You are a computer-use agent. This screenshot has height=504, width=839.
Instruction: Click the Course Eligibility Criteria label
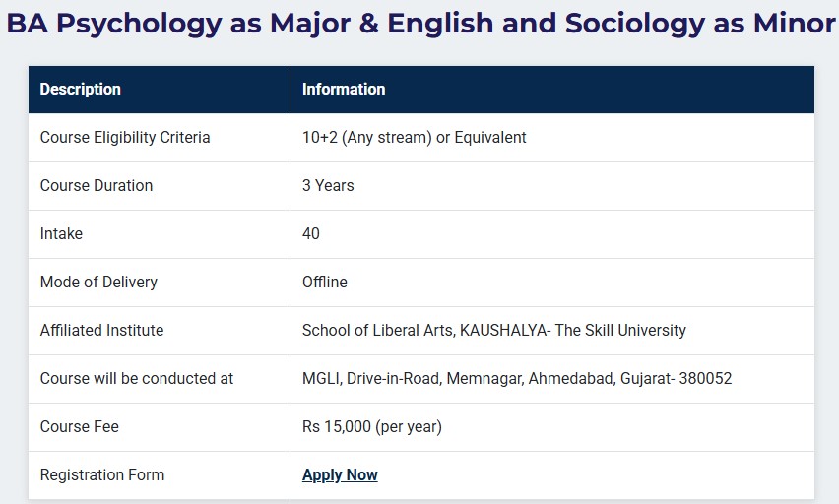click(125, 138)
